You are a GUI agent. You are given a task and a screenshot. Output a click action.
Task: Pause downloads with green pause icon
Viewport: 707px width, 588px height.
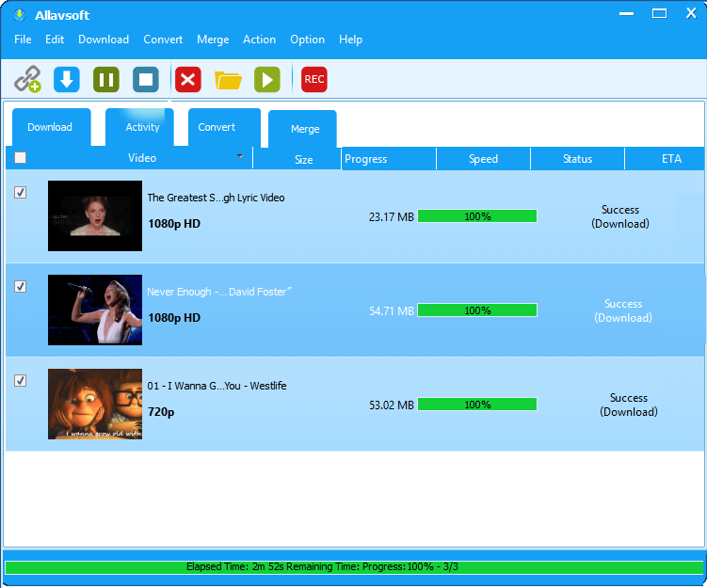pyautogui.click(x=106, y=79)
